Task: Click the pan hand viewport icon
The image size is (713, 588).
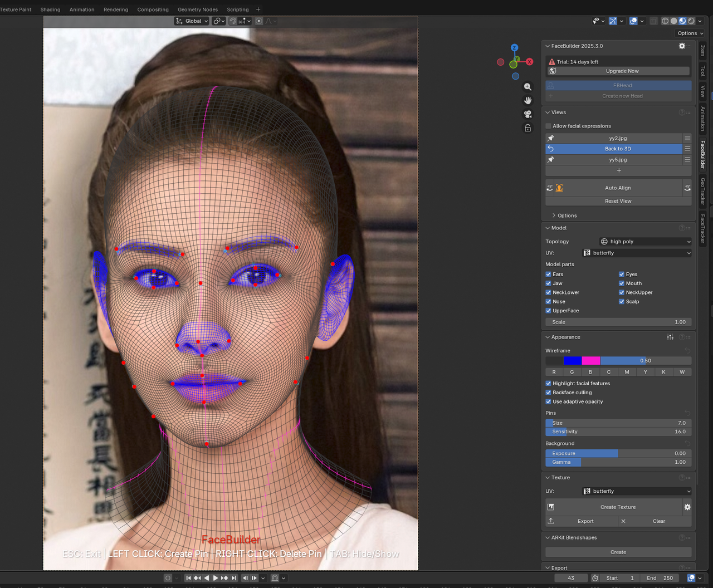Action: pos(528,100)
